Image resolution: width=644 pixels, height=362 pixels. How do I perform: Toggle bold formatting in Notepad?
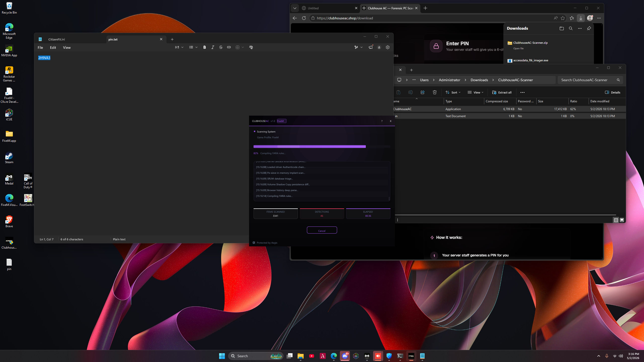pyautogui.click(x=205, y=47)
